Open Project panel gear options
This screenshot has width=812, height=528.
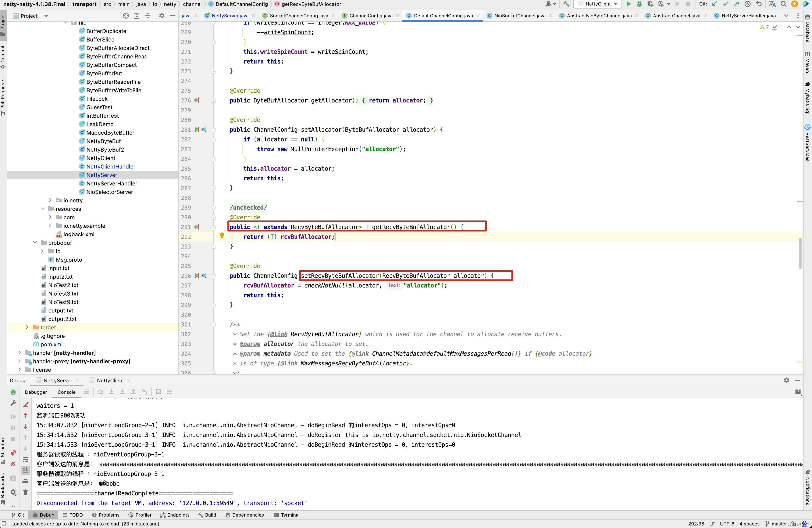tap(162, 16)
